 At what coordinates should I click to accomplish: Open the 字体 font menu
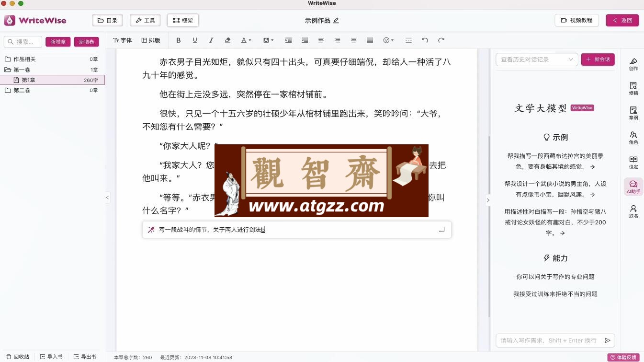pos(122,40)
